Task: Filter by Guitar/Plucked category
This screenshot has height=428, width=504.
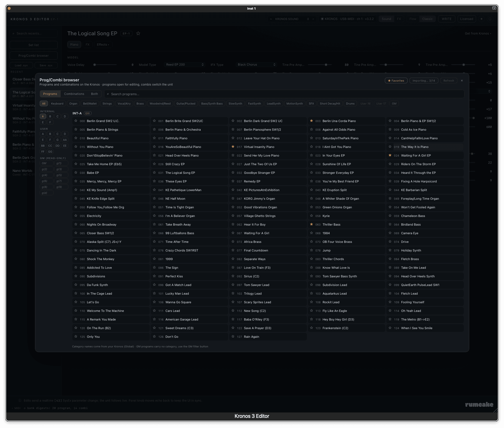Action: [x=186, y=104]
